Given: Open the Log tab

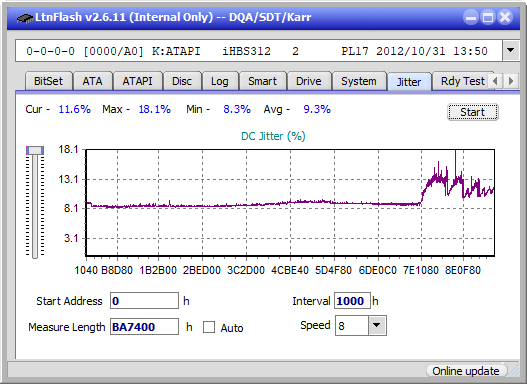Looking at the screenshot, I should click(220, 81).
